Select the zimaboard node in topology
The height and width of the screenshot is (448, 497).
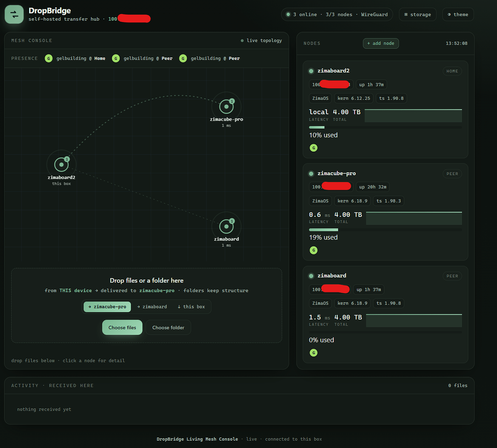226,227
